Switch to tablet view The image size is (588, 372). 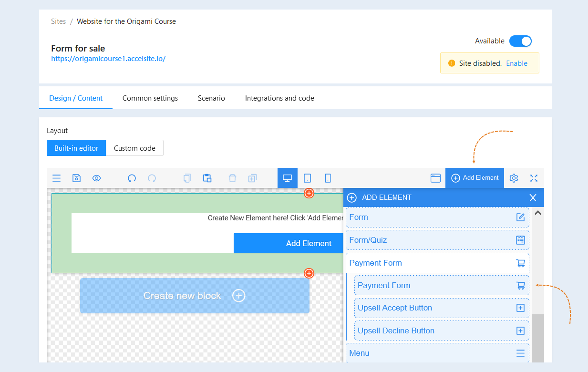pyautogui.click(x=308, y=178)
